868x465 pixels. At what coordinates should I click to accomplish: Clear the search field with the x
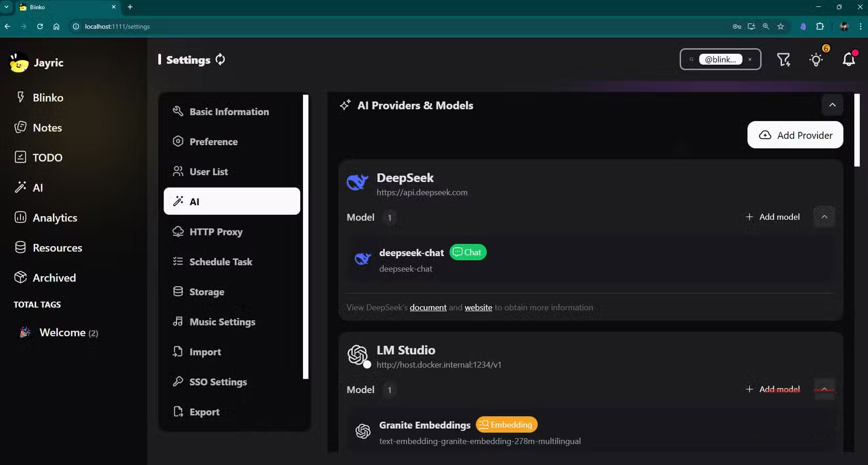click(x=750, y=59)
